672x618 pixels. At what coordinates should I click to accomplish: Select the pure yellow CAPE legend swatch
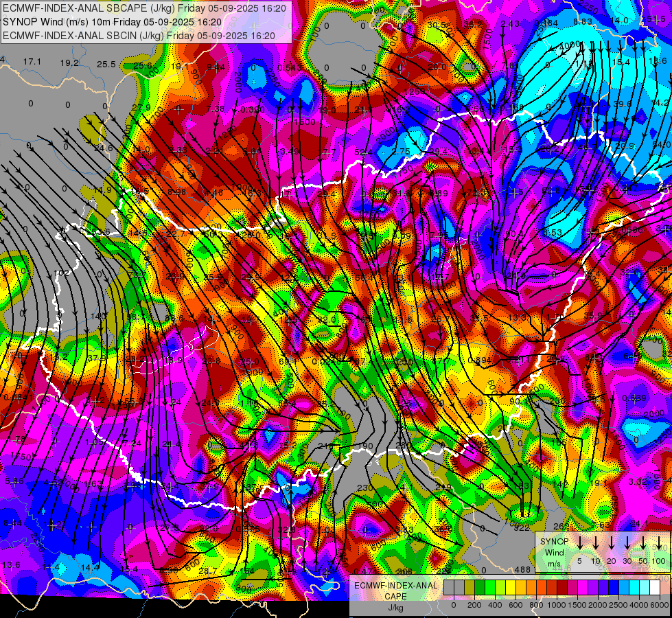(x=511, y=588)
